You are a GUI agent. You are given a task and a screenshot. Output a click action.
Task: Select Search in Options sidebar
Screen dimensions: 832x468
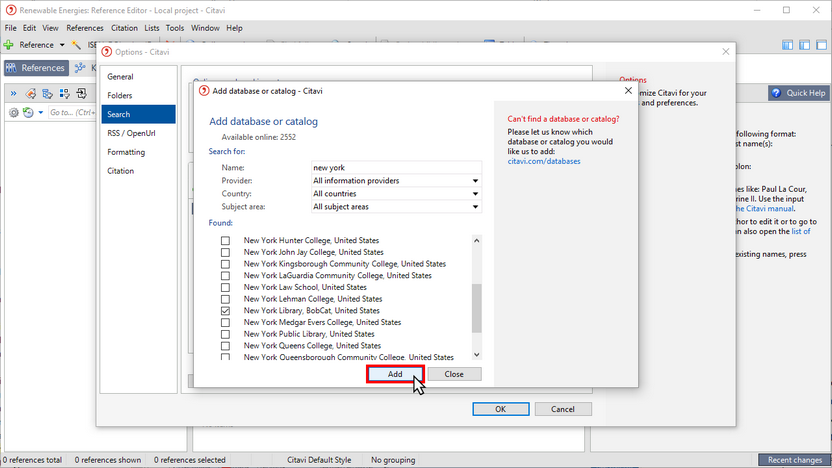[x=138, y=114]
